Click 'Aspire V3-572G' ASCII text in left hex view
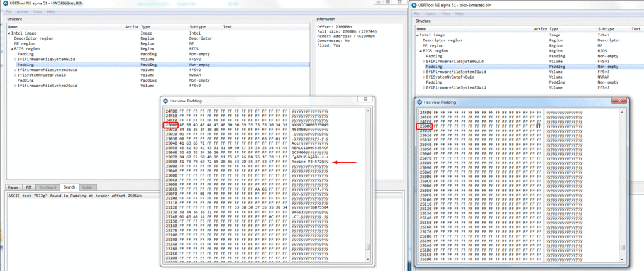 [x=309, y=163]
